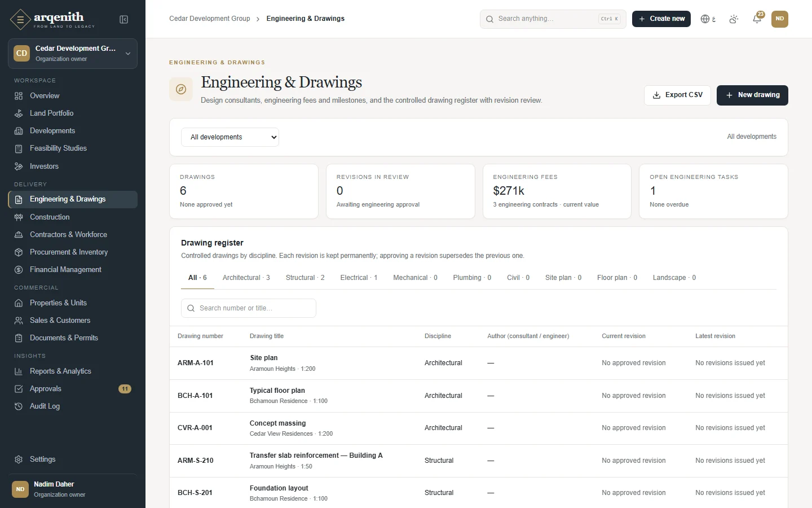Select the Mechanical · 0 tab
The height and width of the screenshot is (508, 812).
(x=415, y=278)
